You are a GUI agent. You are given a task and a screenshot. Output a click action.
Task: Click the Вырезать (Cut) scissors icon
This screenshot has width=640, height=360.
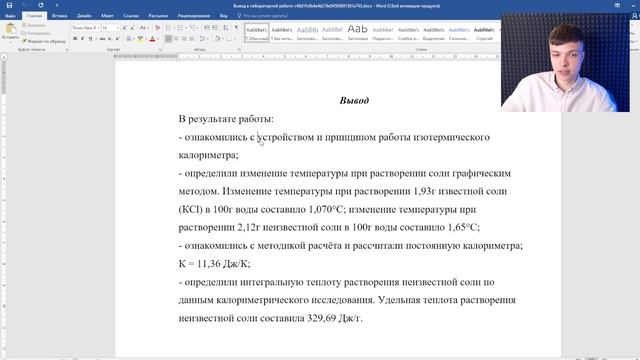click(24, 25)
